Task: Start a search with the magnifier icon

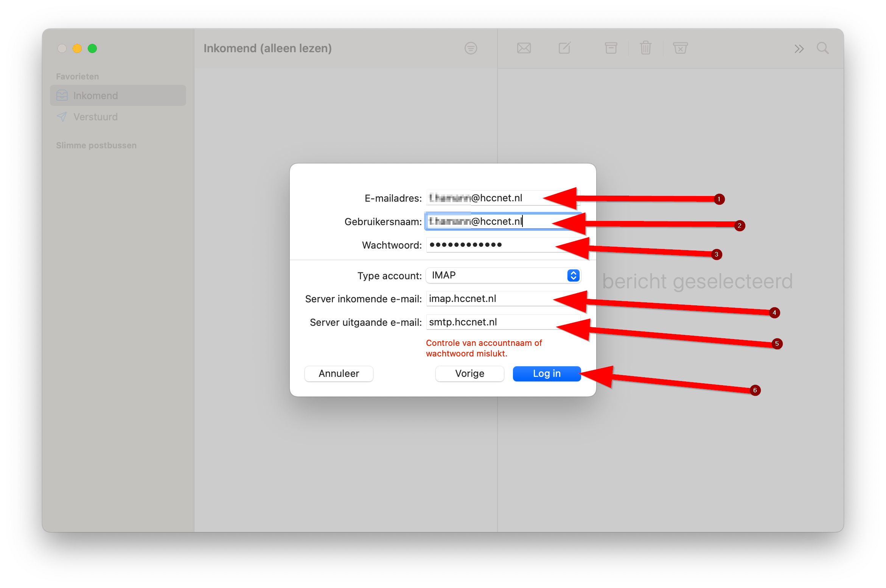Action: coord(822,48)
